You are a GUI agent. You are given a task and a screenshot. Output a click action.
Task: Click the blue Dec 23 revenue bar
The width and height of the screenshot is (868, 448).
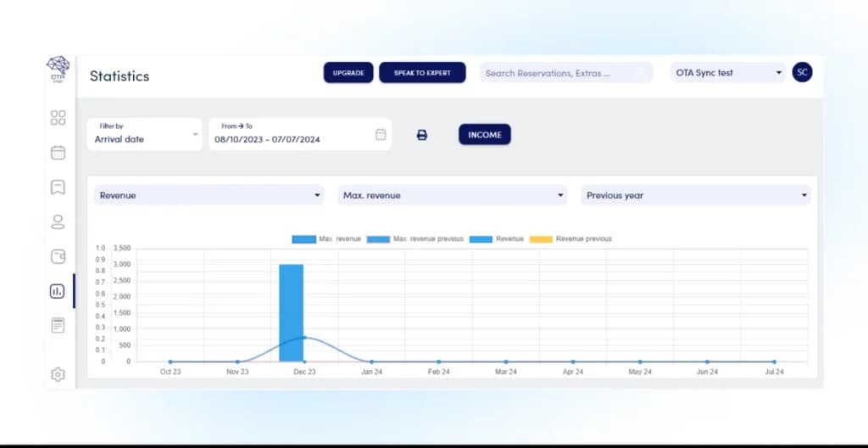click(292, 313)
